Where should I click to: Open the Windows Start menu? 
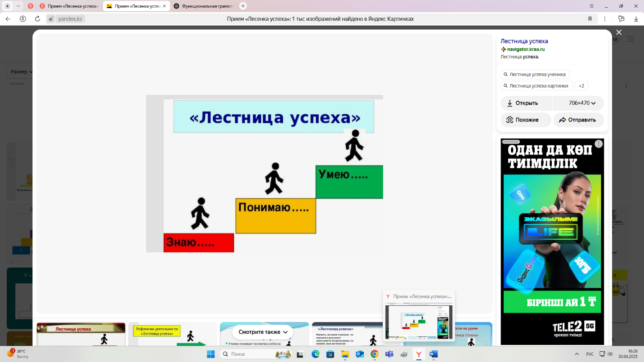pyautogui.click(x=210, y=354)
